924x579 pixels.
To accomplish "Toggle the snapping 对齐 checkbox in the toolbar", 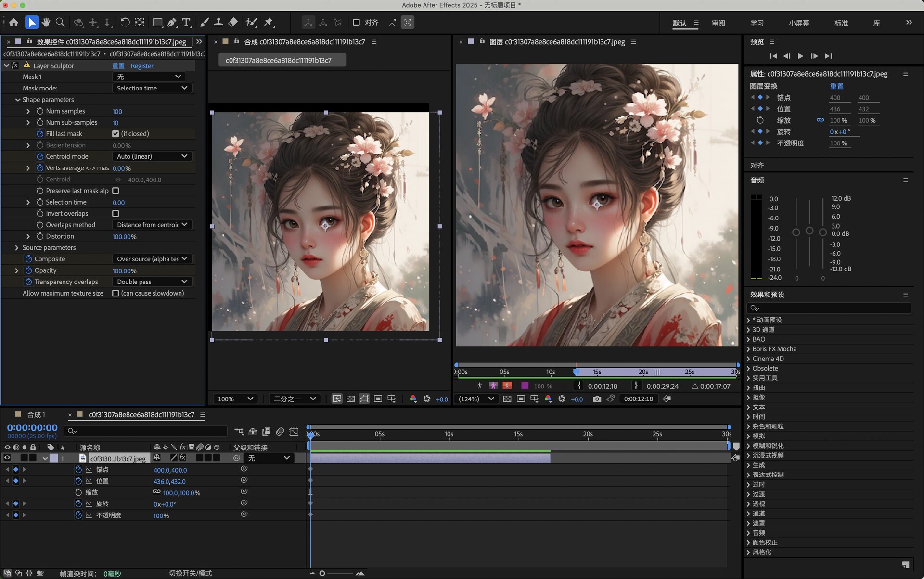I will pyautogui.click(x=357, y=22).
